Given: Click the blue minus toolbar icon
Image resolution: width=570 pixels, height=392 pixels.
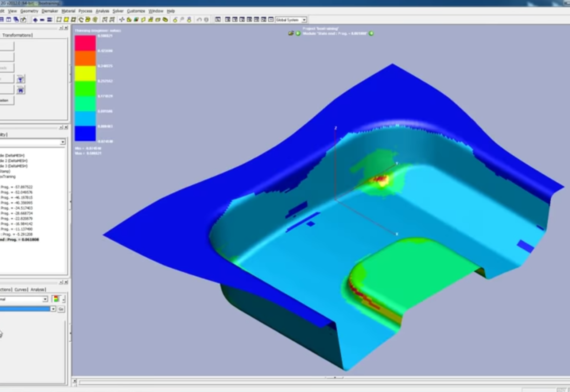Looking at the screenshot, I should pyautogui.click(x=42, y=20).
